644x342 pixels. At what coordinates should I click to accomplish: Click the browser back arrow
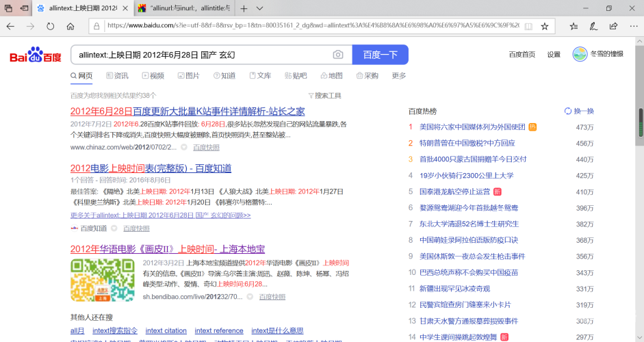click(x=10, y=26)
